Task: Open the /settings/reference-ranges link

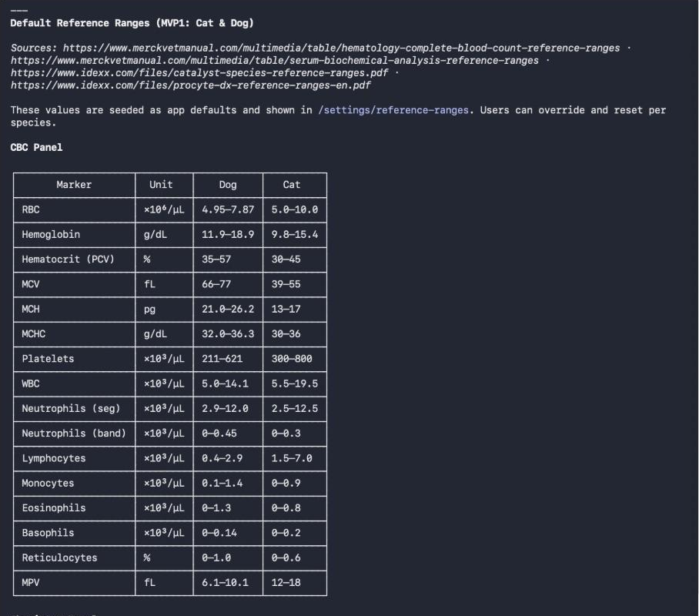Action: tap(393, 110)
